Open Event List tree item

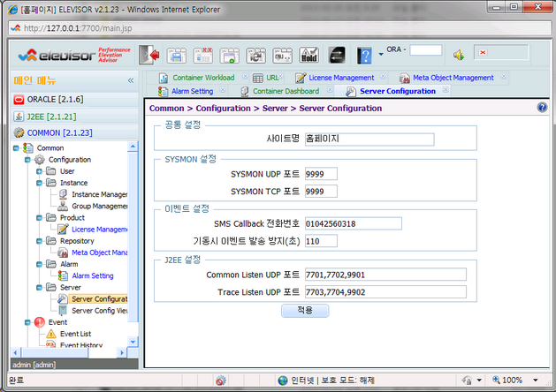tap(75, 334)
